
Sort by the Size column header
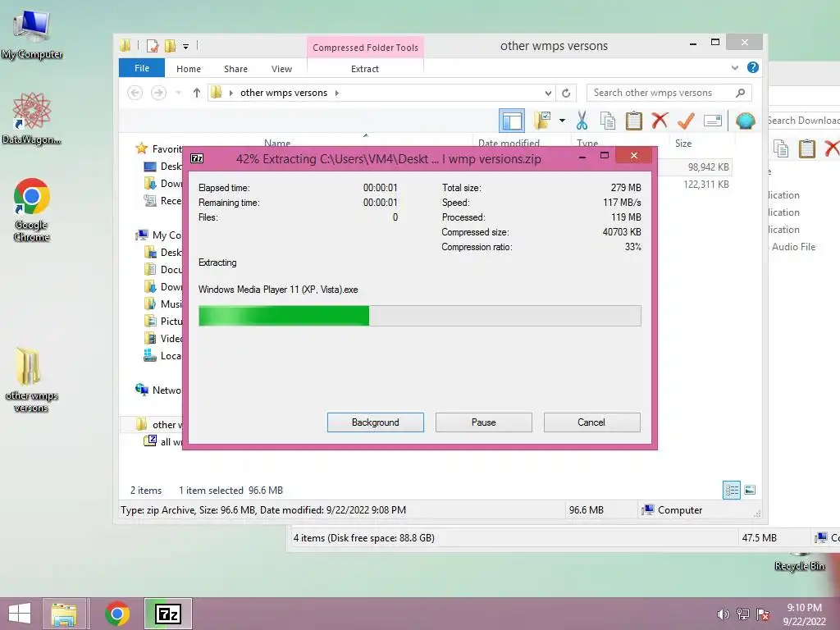coord(683,143)
